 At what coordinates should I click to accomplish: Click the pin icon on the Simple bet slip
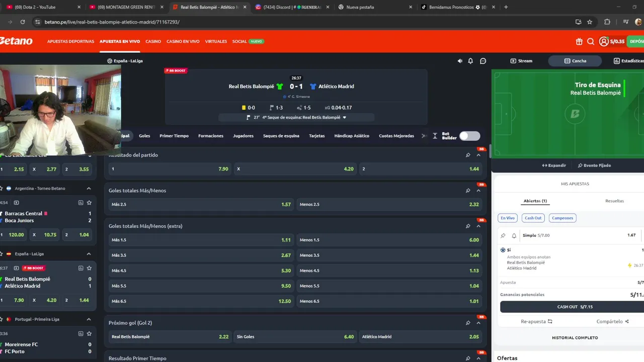[503, 235]
